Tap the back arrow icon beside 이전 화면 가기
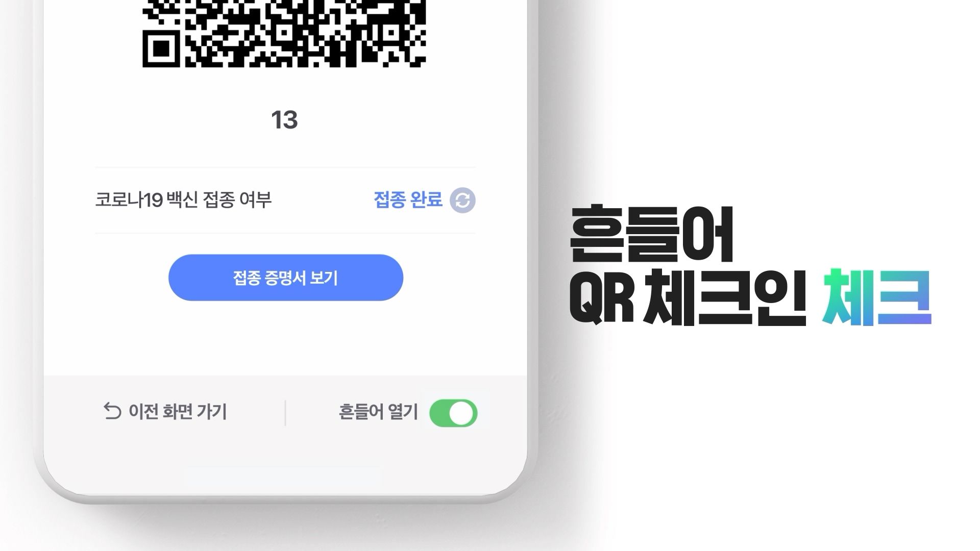This screenshot has width=980, height=551. click(x=112, y=411)
